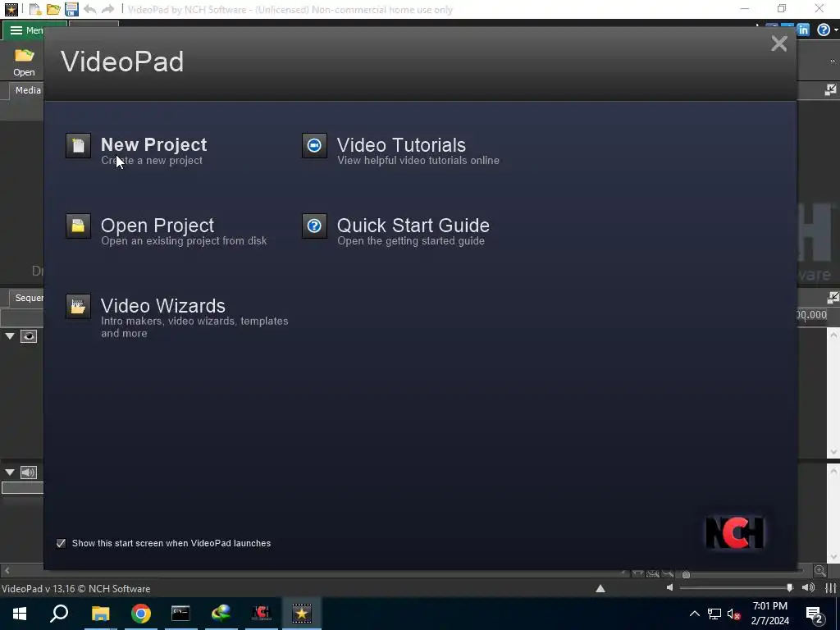Open notification center with 2 badge
The height and width of the screenshot is (630, 840).
pos(815,615)
